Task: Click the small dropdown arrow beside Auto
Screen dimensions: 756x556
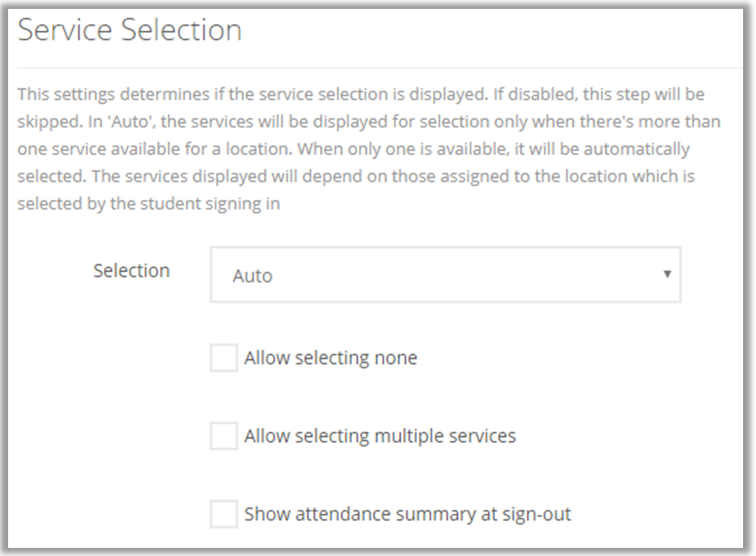Action: pos(667,274)
